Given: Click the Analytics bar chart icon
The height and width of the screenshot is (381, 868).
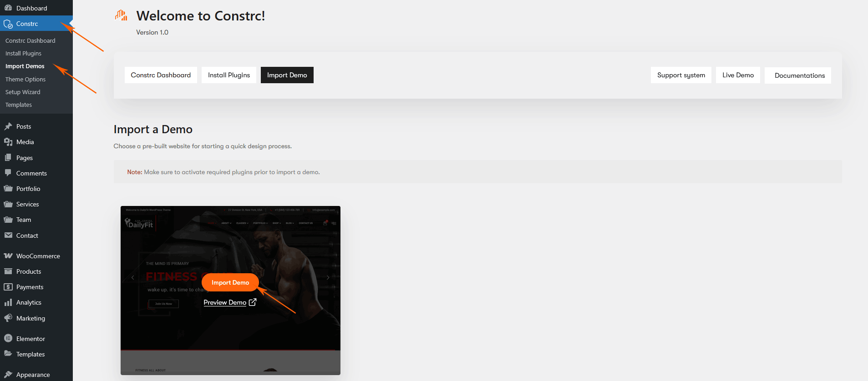Looking at the screenshot, I should (8, 302).
